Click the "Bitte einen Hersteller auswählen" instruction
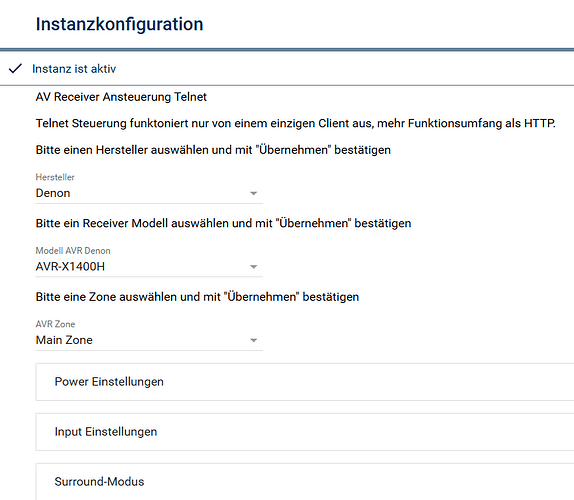The width and height of the screenshot is (574, 500). [x=213, y=150]
